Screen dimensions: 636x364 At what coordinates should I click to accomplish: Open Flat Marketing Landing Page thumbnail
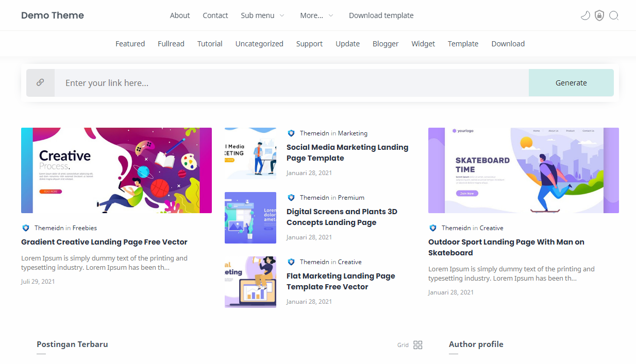tap(250, 282)
